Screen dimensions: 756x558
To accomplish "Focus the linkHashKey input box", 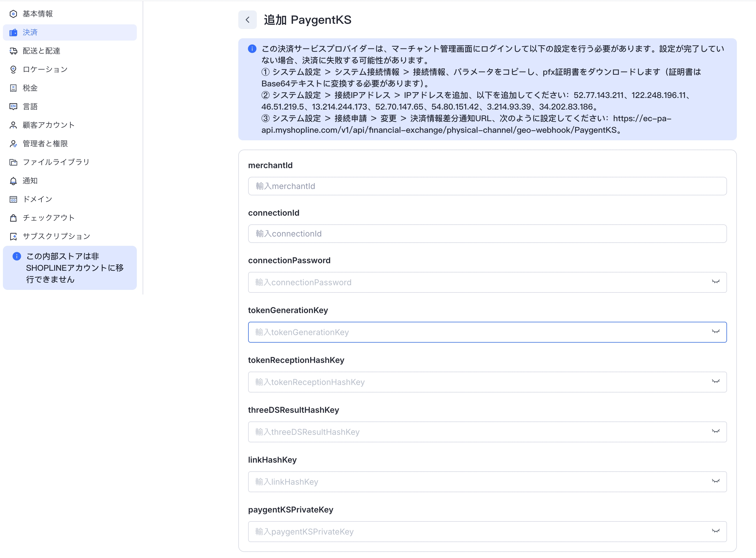I will coord(487,482).
